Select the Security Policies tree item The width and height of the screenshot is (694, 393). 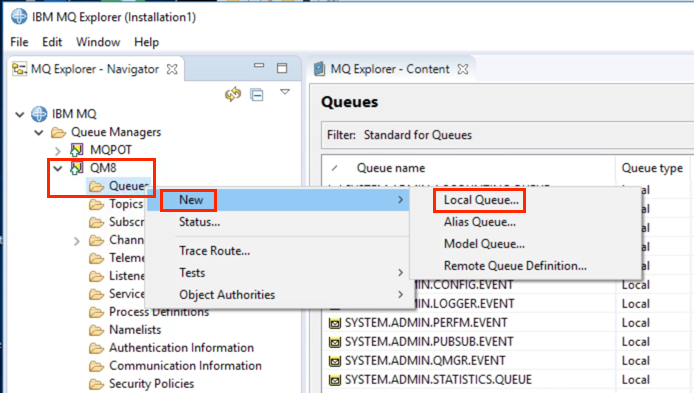151,384
